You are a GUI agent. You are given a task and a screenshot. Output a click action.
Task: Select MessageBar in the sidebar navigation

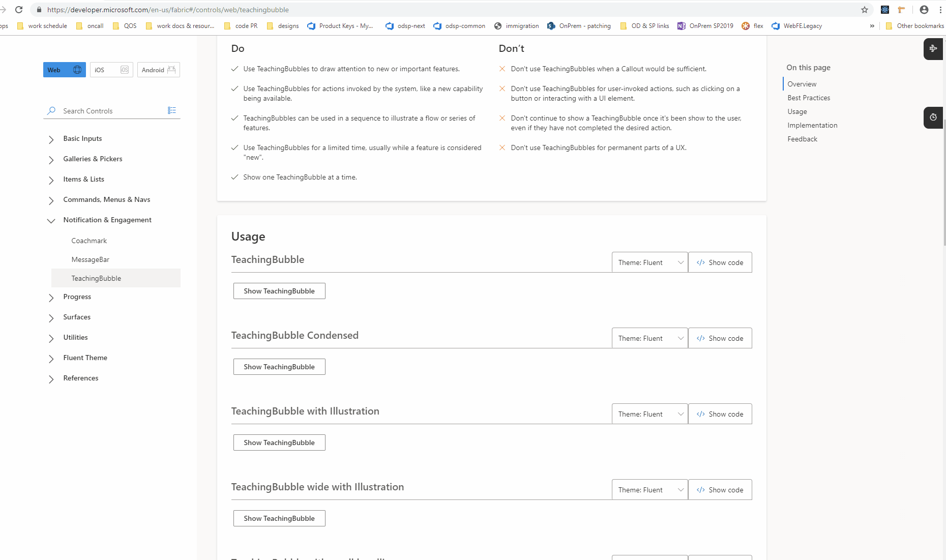coord(91,259)
